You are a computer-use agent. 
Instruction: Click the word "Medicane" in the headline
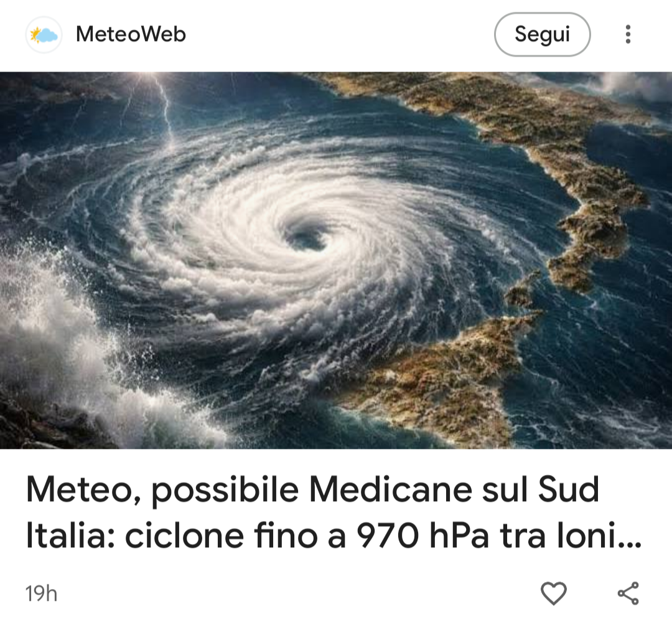pos(390,489)
